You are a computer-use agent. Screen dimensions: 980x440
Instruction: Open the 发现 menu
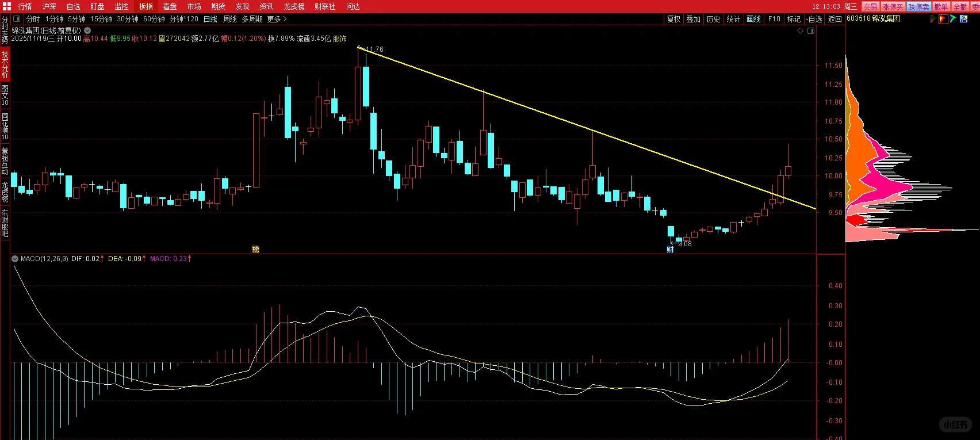tap(243, 6)
